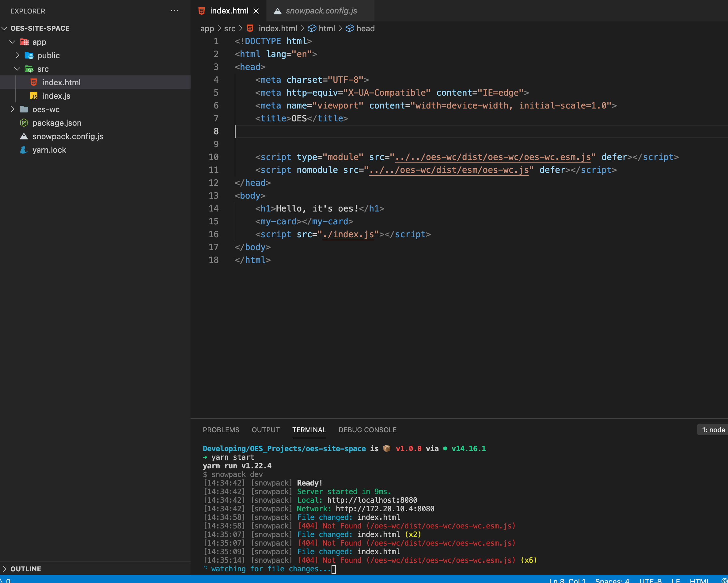Viewport: 728px width, 583px height.
Task: Click the Spaces: 4 indentation status item
Action: 612,580
